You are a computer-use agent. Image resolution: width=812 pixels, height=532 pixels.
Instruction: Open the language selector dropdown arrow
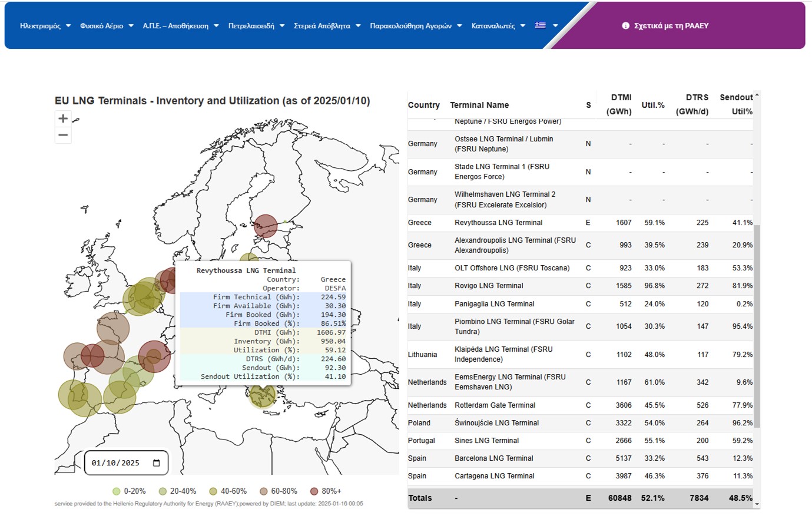[555, 26]
